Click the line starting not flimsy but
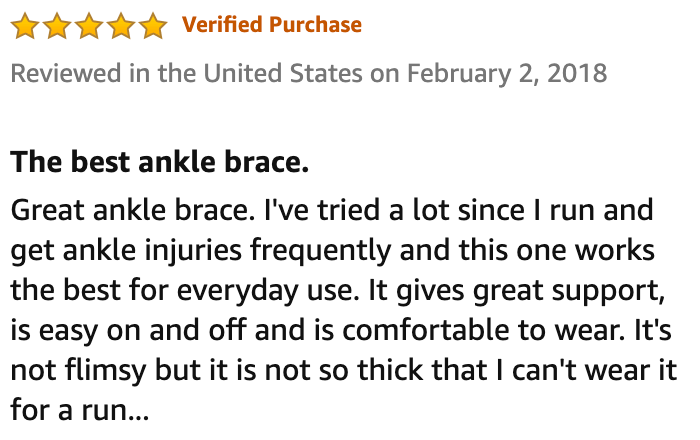 point(344,370)
